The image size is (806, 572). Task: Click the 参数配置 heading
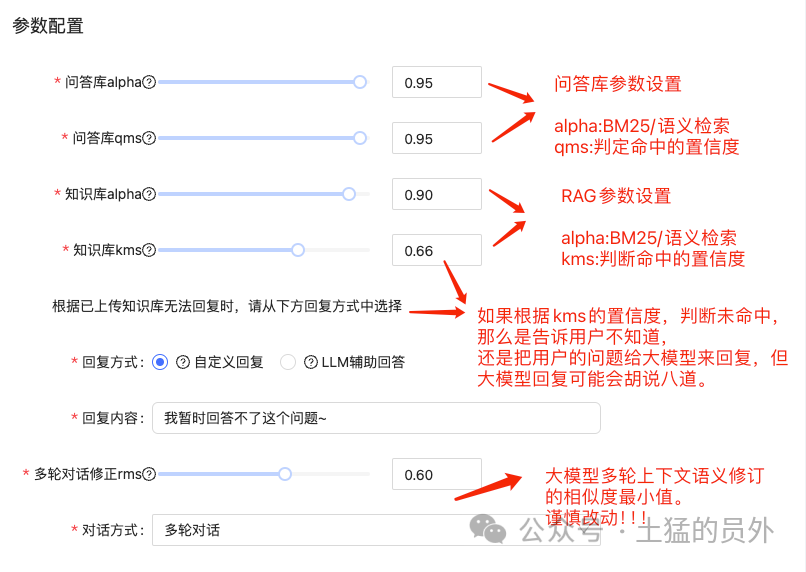[x=48, y=26]
